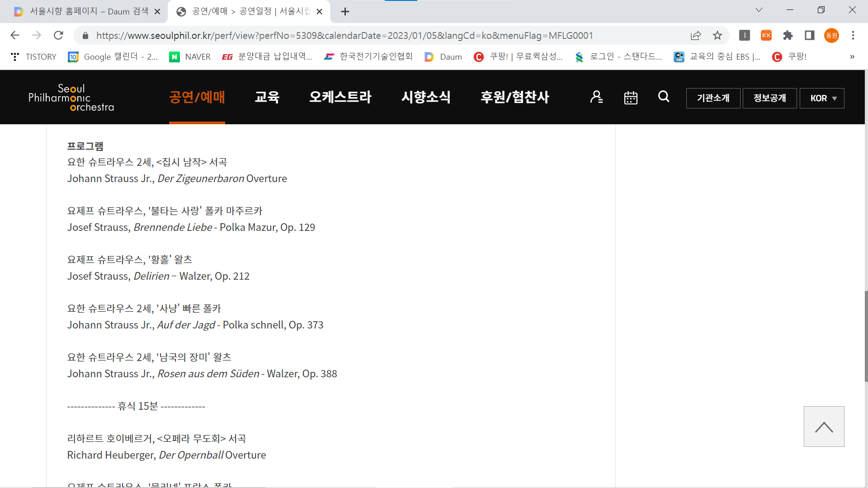Expand the KOR language dropdown
The width and height of the screenshot is (868, 488).
(822, 98)
